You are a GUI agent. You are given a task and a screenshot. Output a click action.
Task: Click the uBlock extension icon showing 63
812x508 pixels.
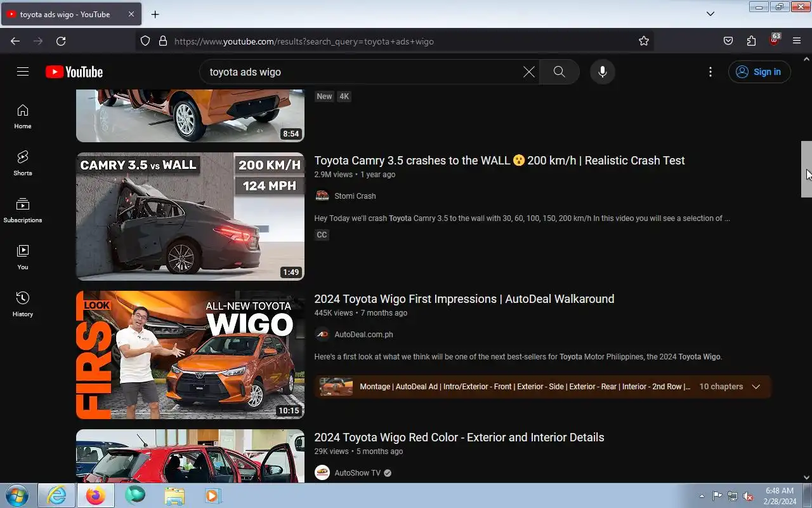[774, 40]
